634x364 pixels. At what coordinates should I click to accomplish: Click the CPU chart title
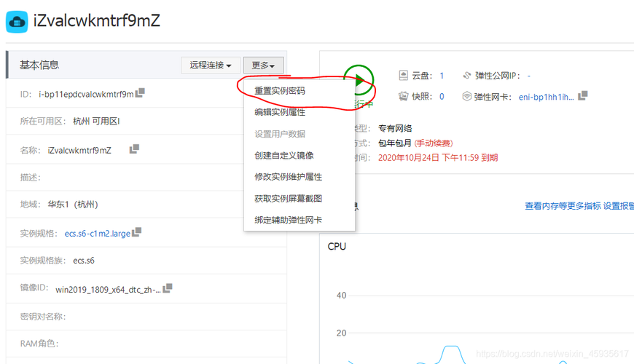[337, 247]
